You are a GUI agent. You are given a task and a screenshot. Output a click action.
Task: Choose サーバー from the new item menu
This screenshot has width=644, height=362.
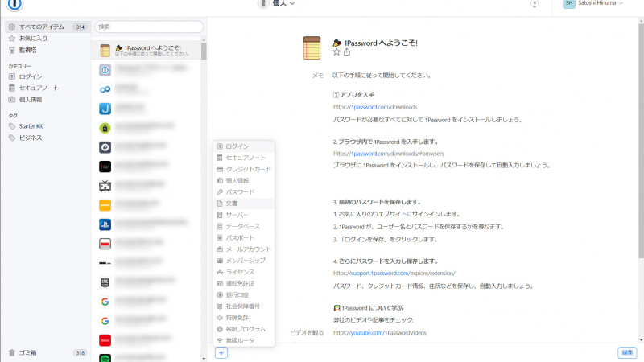(244, 215)
